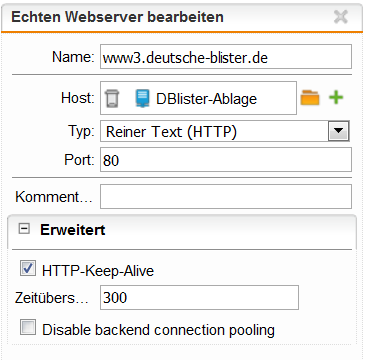Screen dimensions: 367x360
Task: Click the HTTP-Keep-Alive label text
Action: (98, 271)
